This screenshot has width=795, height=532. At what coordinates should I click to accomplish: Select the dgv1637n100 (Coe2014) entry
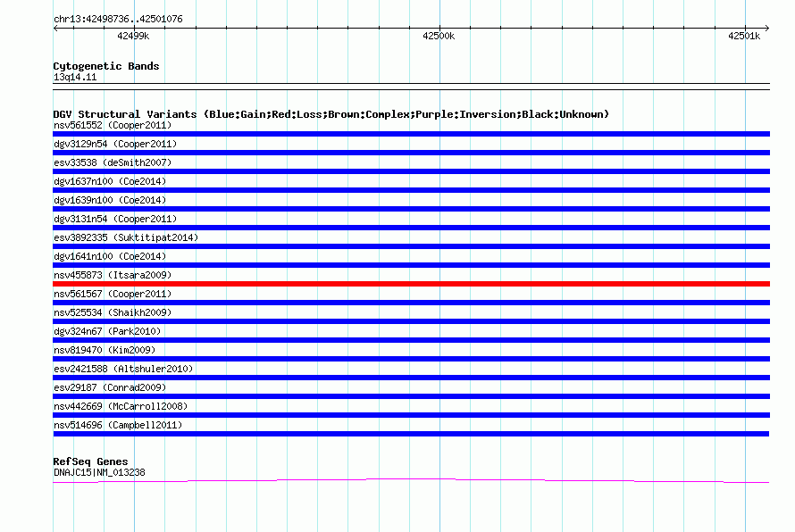[x=110, y=181]
